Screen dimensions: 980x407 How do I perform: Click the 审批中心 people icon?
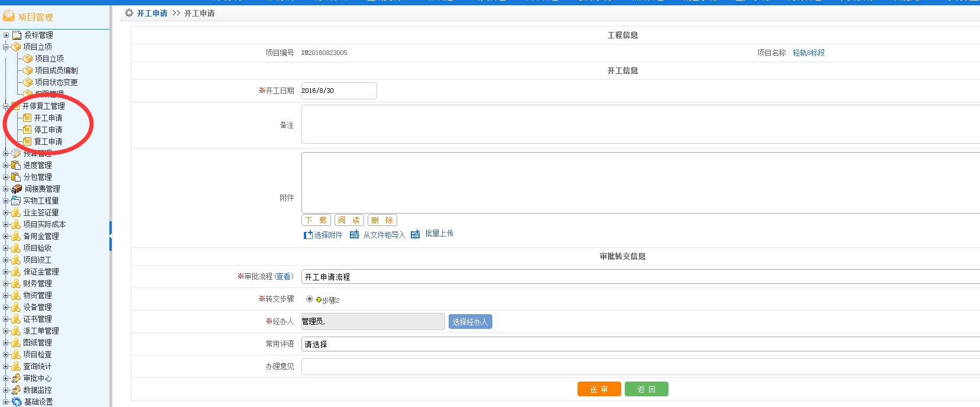(16, 378)
